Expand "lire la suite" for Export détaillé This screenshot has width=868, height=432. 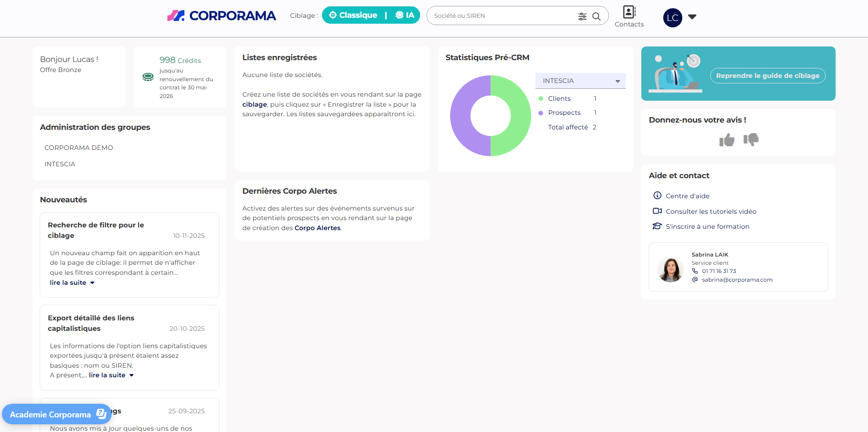(111, 375)
